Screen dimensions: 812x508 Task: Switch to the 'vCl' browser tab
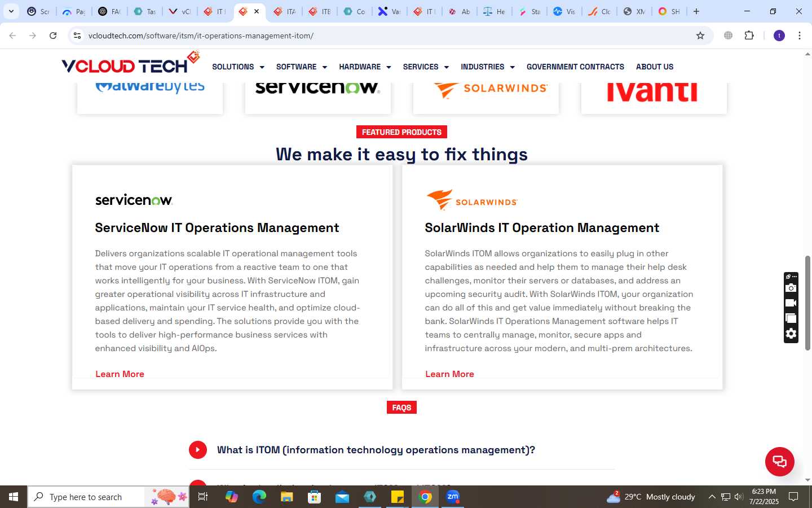tap(179, 11)
